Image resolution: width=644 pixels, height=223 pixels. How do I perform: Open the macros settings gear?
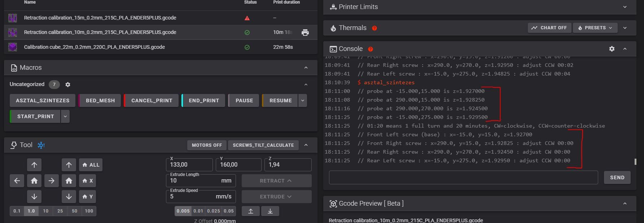pos(67,85)
